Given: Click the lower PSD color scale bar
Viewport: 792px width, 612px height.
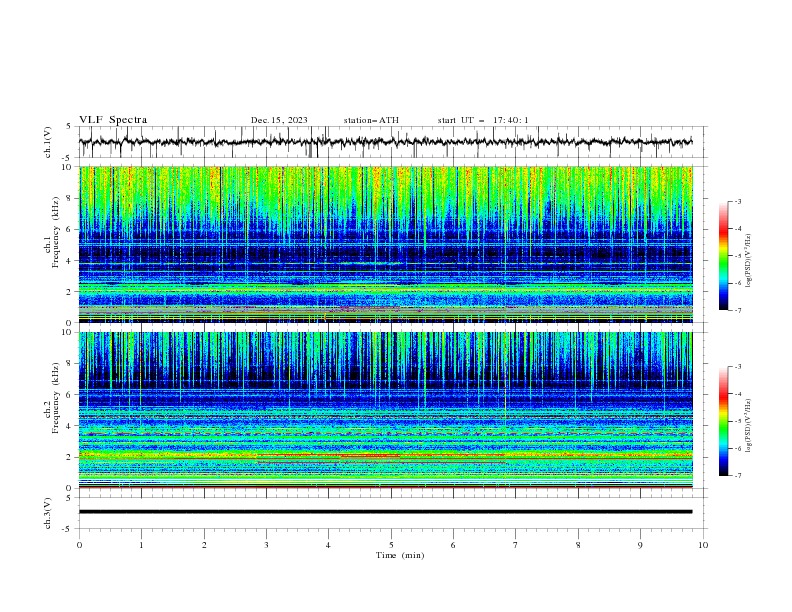Looking at the screenshot, I should click(723, 421).
